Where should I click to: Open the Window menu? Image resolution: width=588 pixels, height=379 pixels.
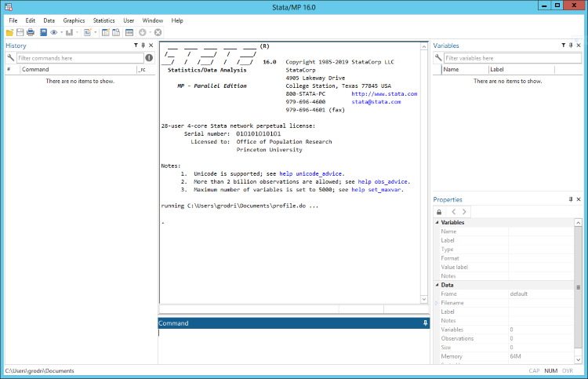click(153, 20)
